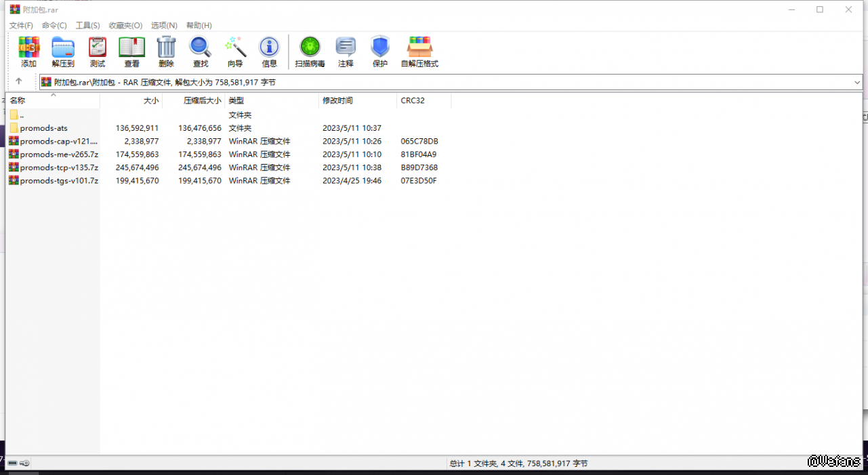Image resolution: width=868 pixels, height=475 pixels.
Task: Open the Tools (工具) menu
Action: (87, 25)
